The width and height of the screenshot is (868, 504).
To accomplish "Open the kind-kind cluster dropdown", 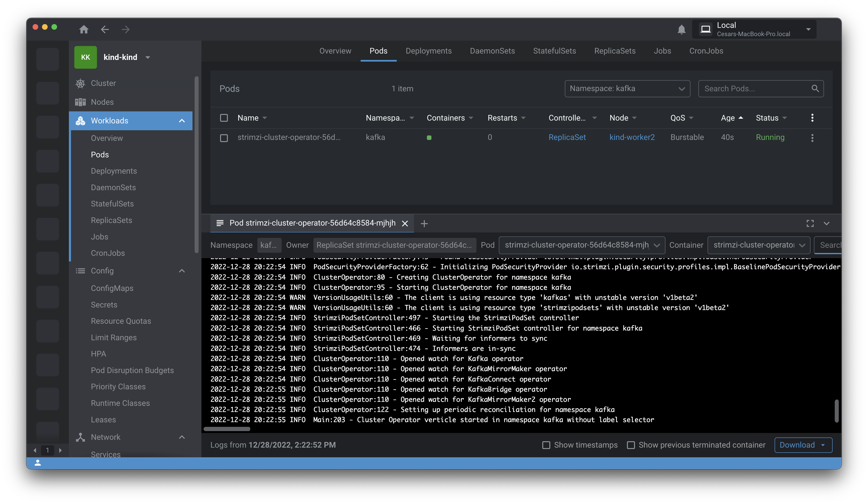I will [x=148, y=57].
